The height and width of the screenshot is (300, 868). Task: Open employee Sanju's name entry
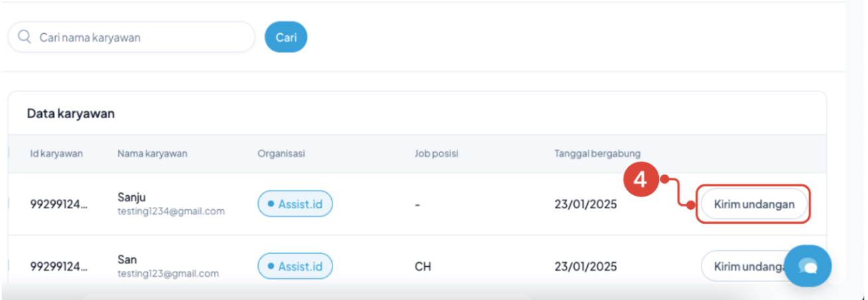[x=131, y=197]
